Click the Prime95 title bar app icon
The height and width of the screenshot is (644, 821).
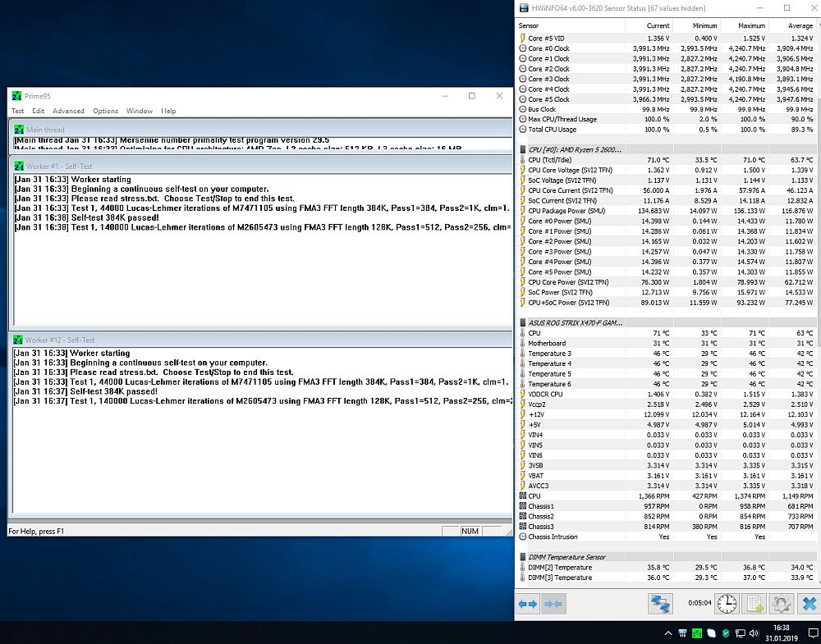[16, 96]
